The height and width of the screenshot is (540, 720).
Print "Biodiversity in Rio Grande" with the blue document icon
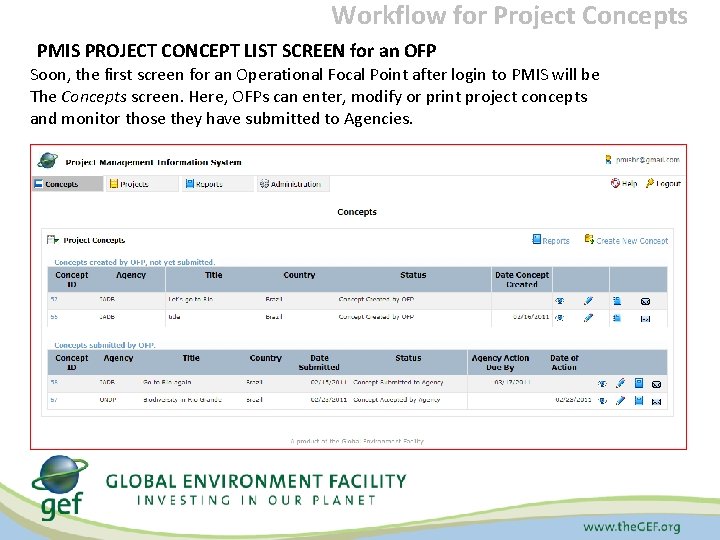click(639, 401)
